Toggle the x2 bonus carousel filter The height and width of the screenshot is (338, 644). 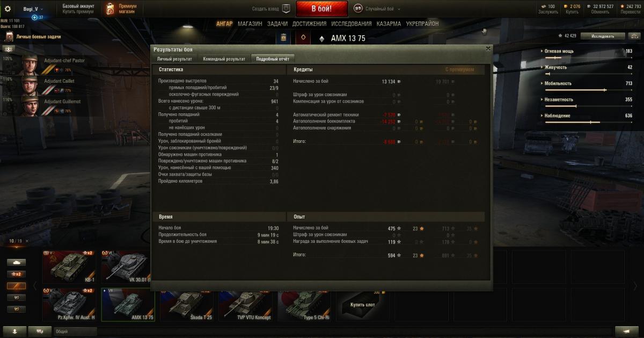16,274
